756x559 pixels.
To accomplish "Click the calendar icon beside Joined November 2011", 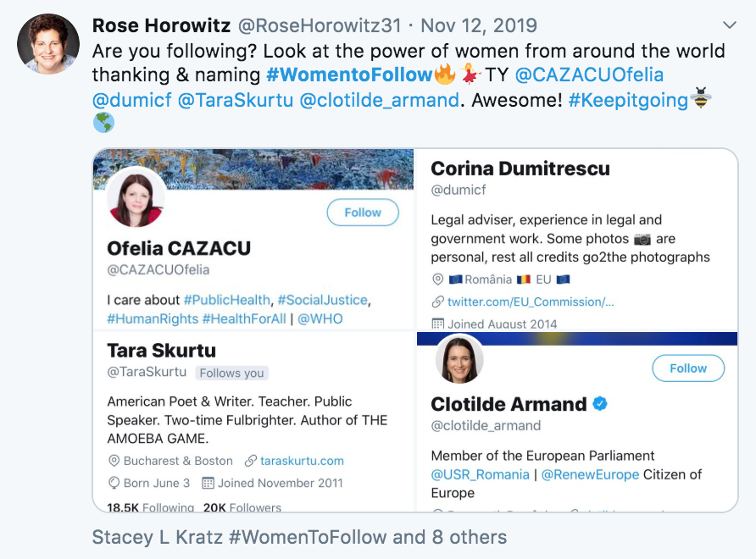I will pyautogui.click(x=208, y=483).
